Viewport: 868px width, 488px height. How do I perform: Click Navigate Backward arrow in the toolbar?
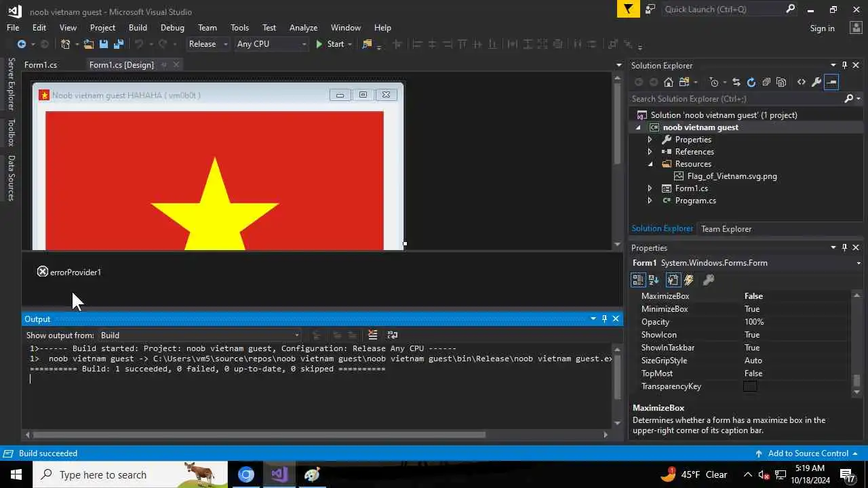pos(22,44)
